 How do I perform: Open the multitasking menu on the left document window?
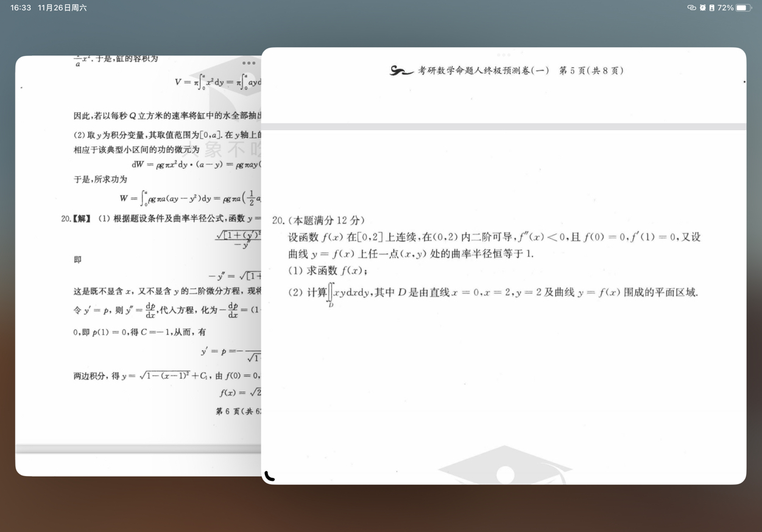249,63
